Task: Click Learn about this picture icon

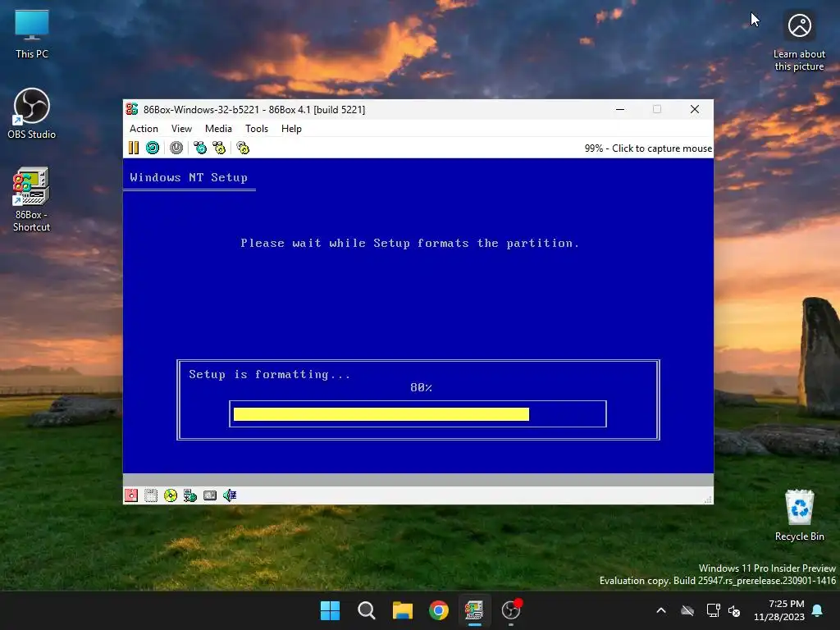Action: pos(799,42)
